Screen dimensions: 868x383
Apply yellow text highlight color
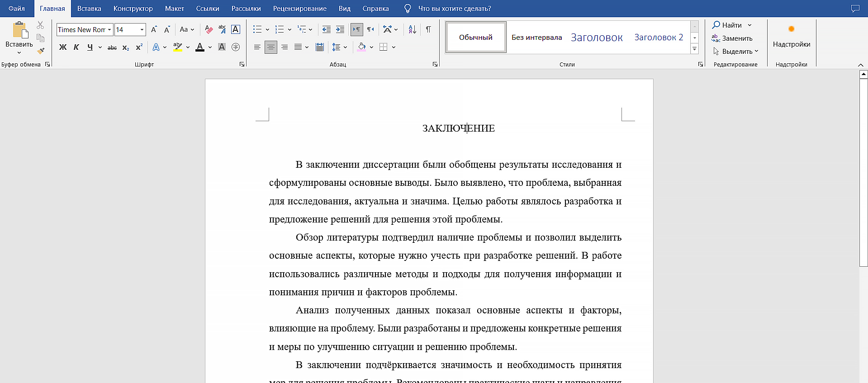[x=178, y=47]
